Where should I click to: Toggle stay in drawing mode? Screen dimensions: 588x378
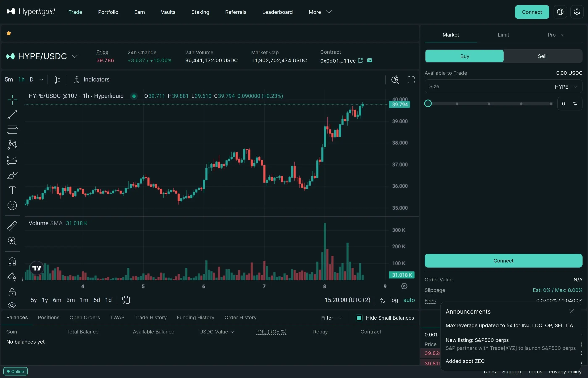tap(12, 277)
